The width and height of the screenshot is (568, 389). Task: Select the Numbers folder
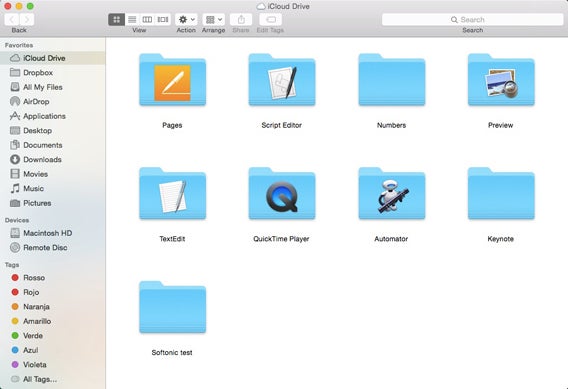[392, 80]
